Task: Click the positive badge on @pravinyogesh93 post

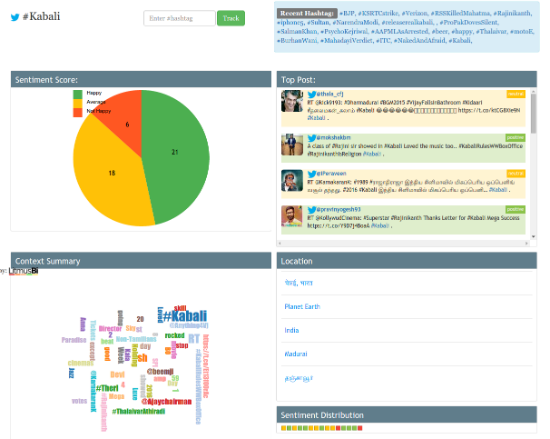Action: [515, 209]
